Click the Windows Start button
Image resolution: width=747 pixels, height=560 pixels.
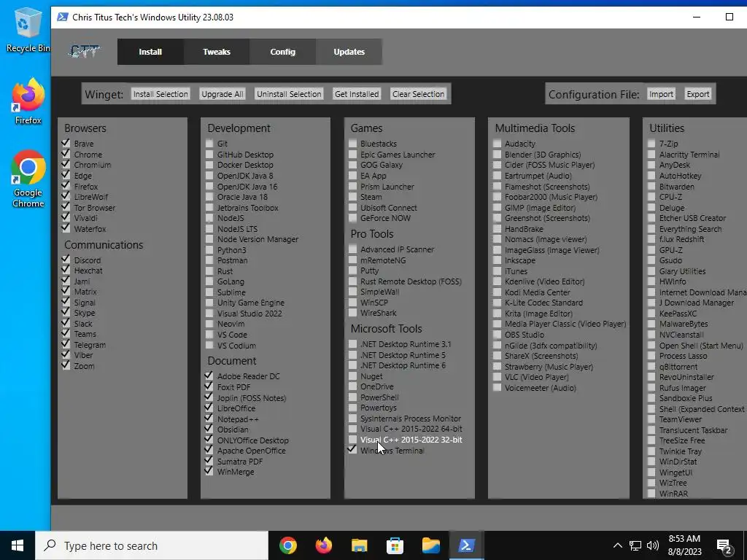coord(18,545)
